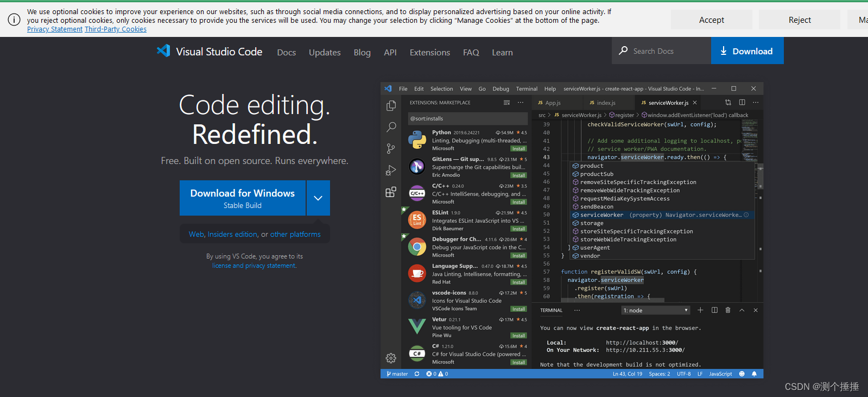Open Updates in site navigation
This screenshot has width=868, height=397.
click(325, 52)
